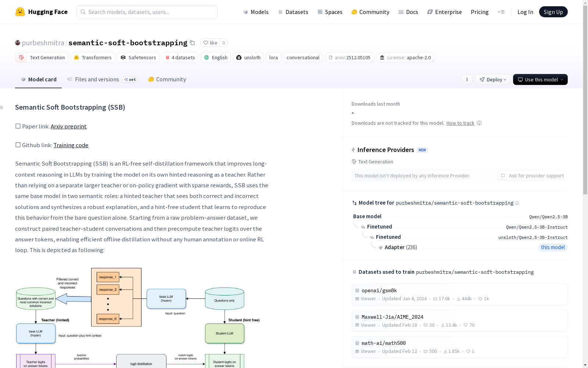Viewport: 588px width, 368px height.
Task: Click the lora tag
Action: (273, 57)
